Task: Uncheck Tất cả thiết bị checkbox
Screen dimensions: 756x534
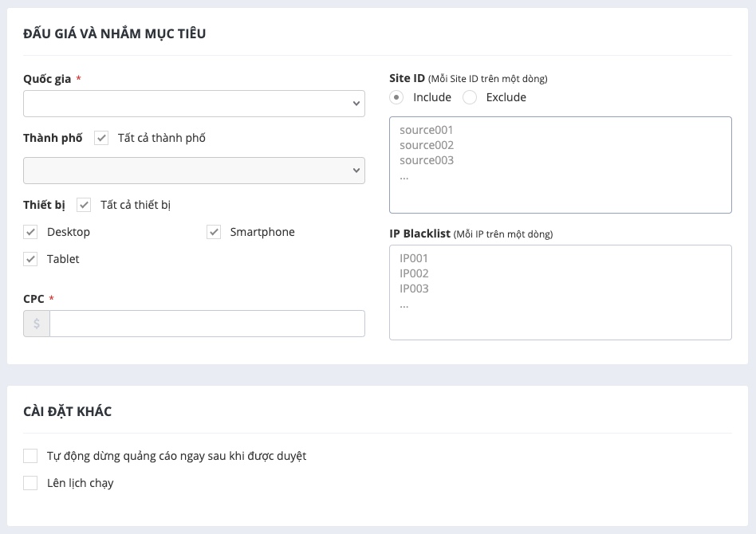Action: (84, 205)
